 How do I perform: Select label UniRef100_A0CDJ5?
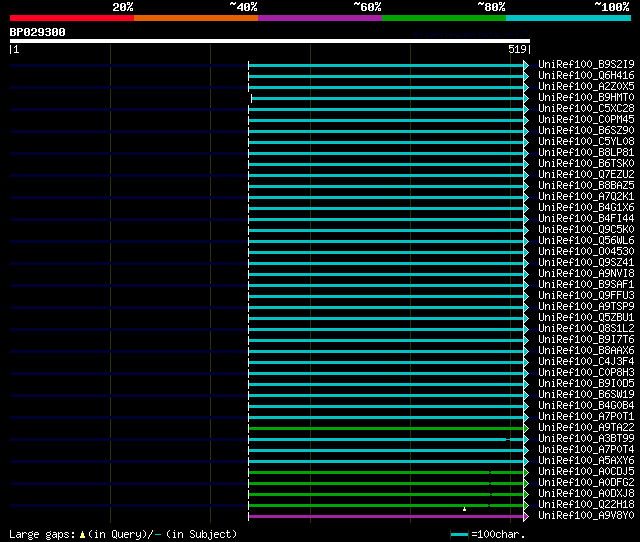click(x=586, y=472)
